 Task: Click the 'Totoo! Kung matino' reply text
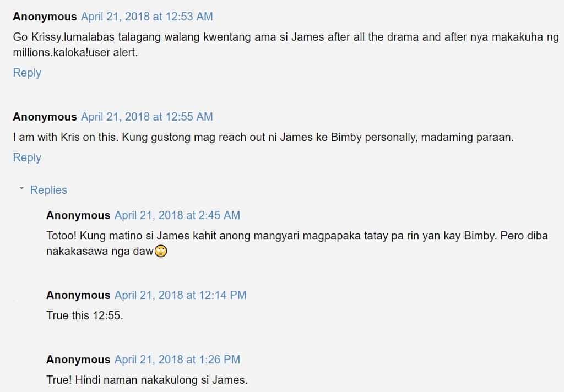point(297,243)
